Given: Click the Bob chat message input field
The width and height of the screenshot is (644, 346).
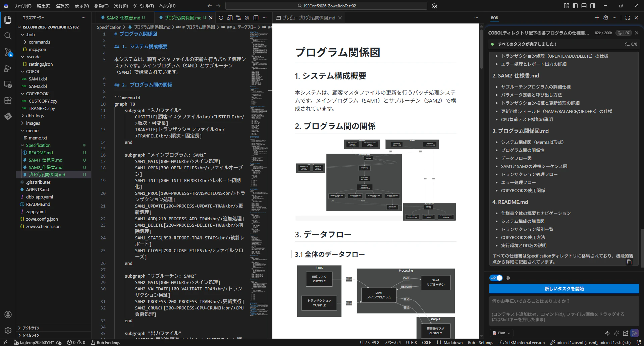Looking at the screenshot, I should [x=564, y=311].
